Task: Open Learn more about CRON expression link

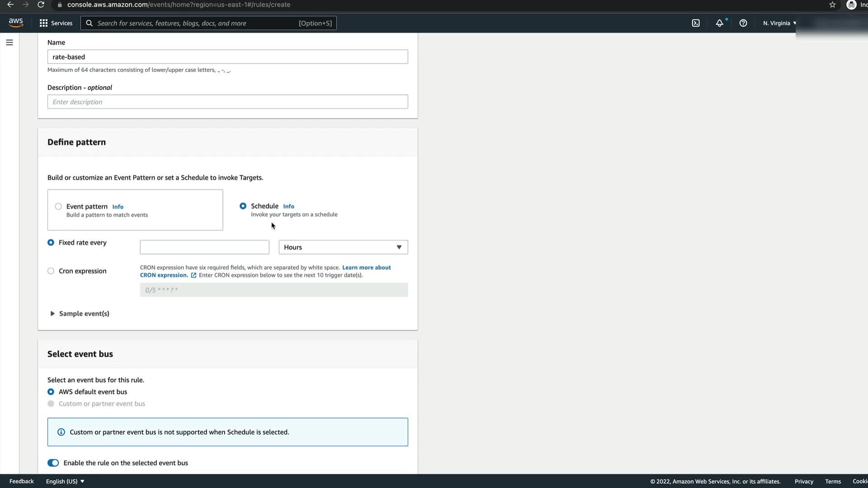Action: tap(366, 267)
